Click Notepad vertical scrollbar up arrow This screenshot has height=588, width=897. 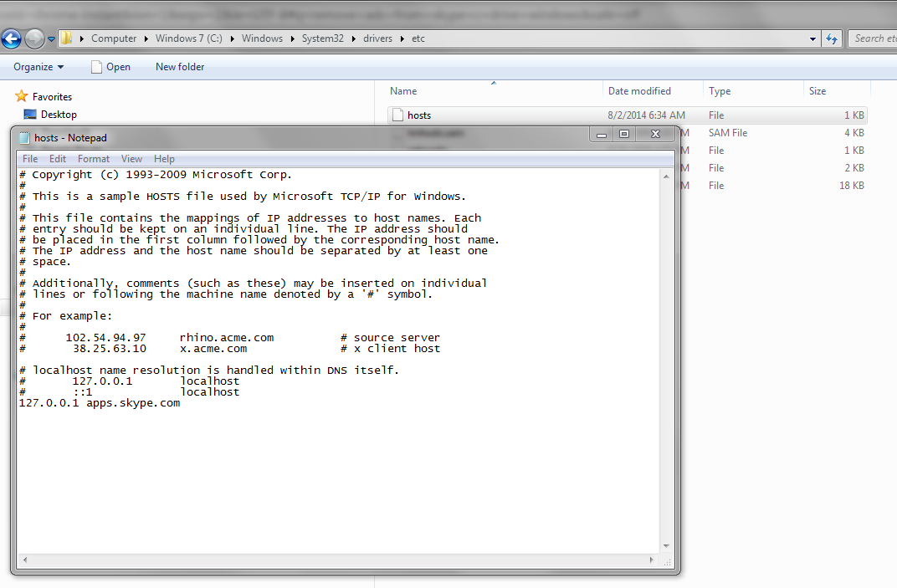click(x=666, y=176)
